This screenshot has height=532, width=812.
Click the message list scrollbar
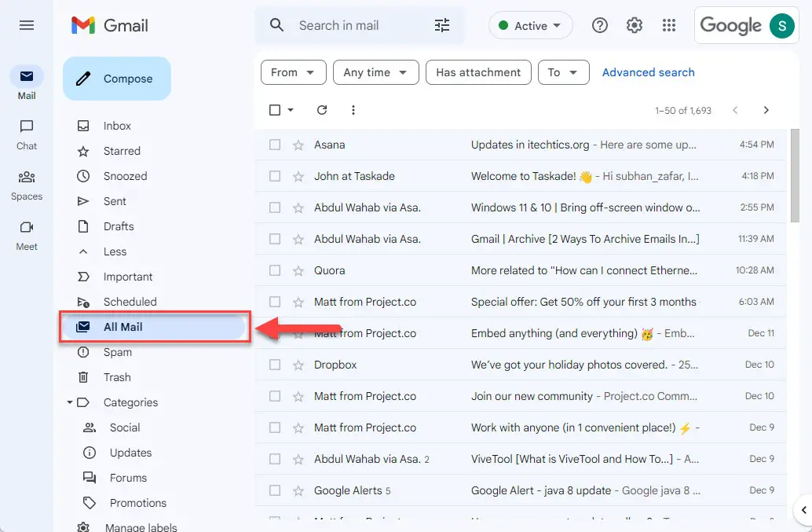coord(795,175)
